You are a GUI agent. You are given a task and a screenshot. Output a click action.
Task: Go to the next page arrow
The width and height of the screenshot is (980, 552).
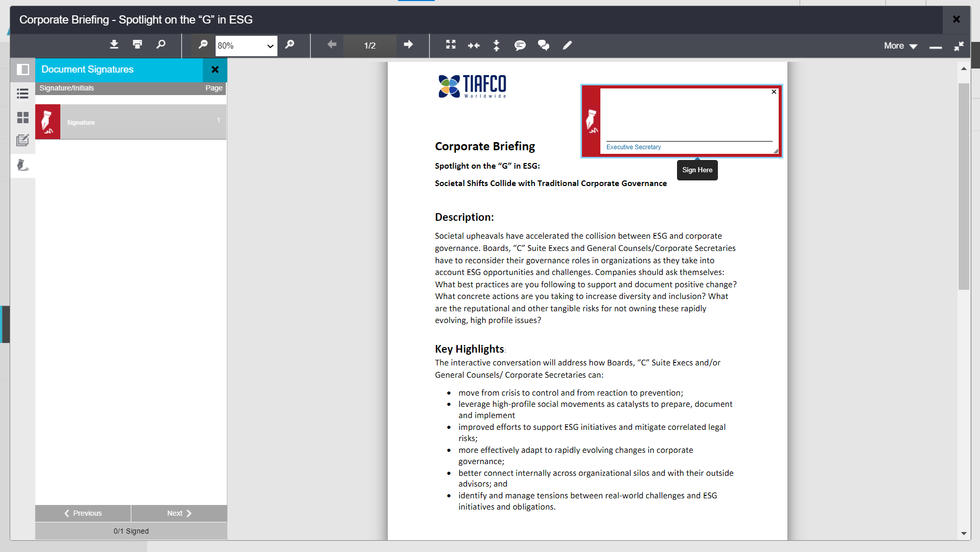click(408, 45)
